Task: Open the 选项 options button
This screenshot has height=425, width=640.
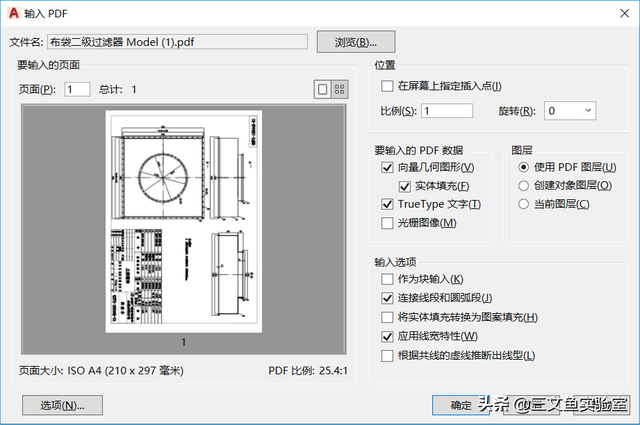Action: [x=62, y=405]
